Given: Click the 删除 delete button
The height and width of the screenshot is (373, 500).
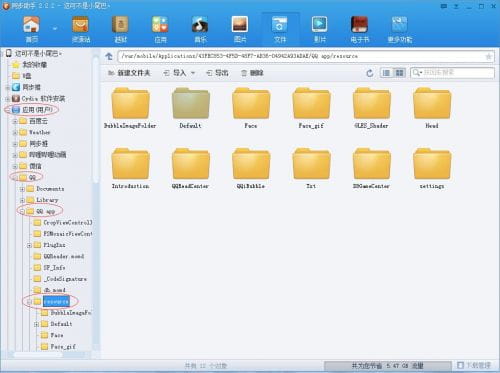Looking at the screenshot, I should pos(252,73).
